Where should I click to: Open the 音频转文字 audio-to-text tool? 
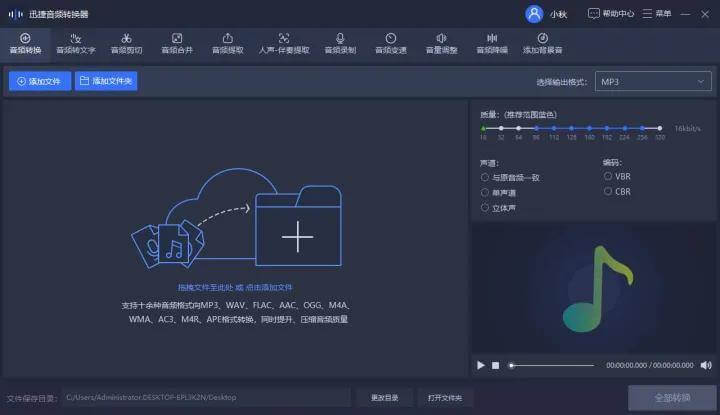tap(76, 44)
